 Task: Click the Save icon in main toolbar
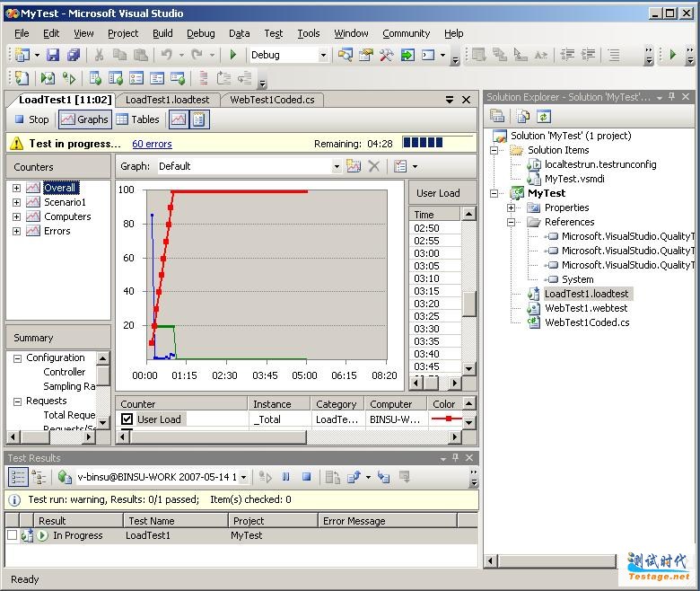click(53, 56)
